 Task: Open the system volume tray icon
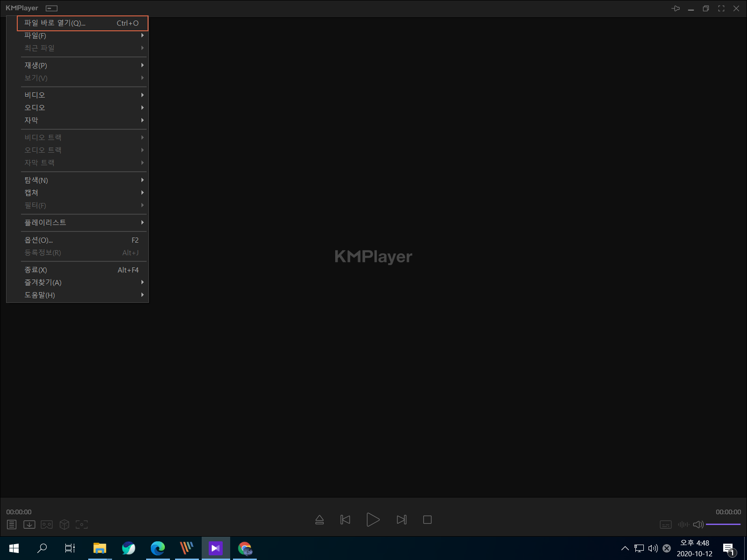[x=653, y=548]
